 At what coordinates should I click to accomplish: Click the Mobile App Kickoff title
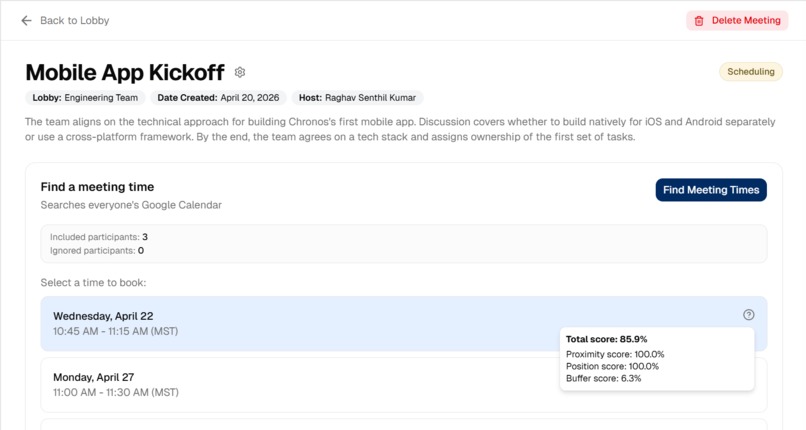pyautogui.click(x=125, y=72)
